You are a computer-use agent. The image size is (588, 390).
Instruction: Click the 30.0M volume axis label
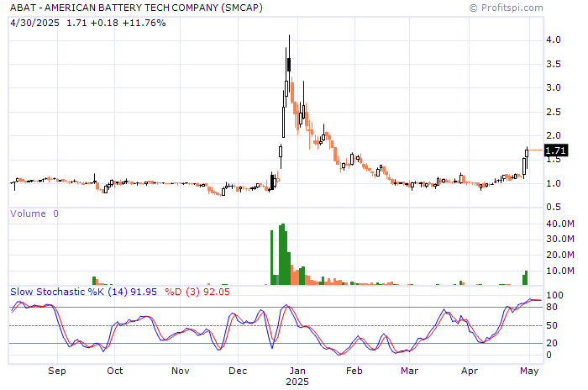pos(560,239)
